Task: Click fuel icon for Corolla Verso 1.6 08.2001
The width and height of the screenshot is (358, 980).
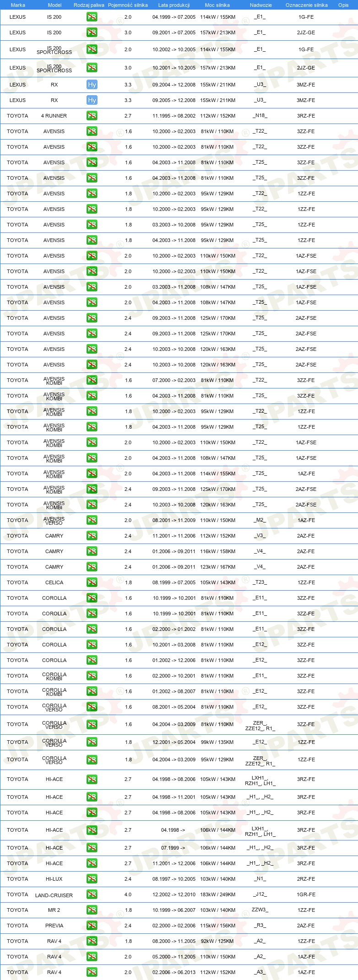Action: pos(92,707)
